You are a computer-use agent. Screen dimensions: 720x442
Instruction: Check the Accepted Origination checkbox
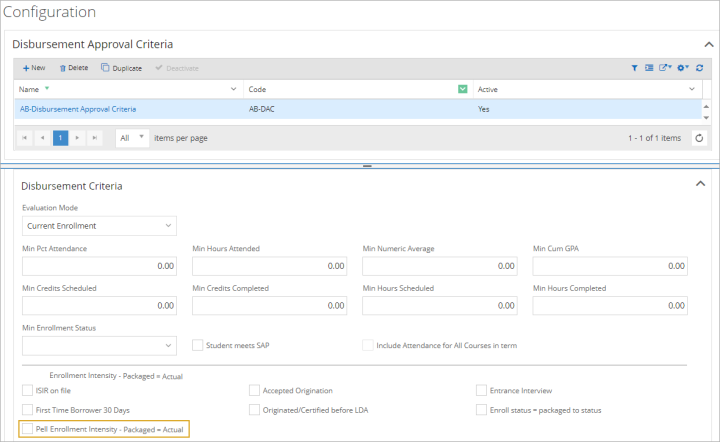pos(254,391)
